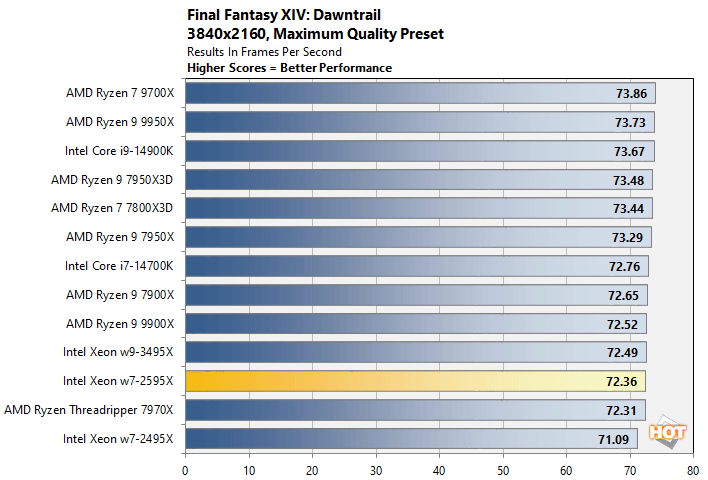Select the 'Intel Xeon w9-3495X' label
Viewport: 708px width, 480px height.
(118, 352)
